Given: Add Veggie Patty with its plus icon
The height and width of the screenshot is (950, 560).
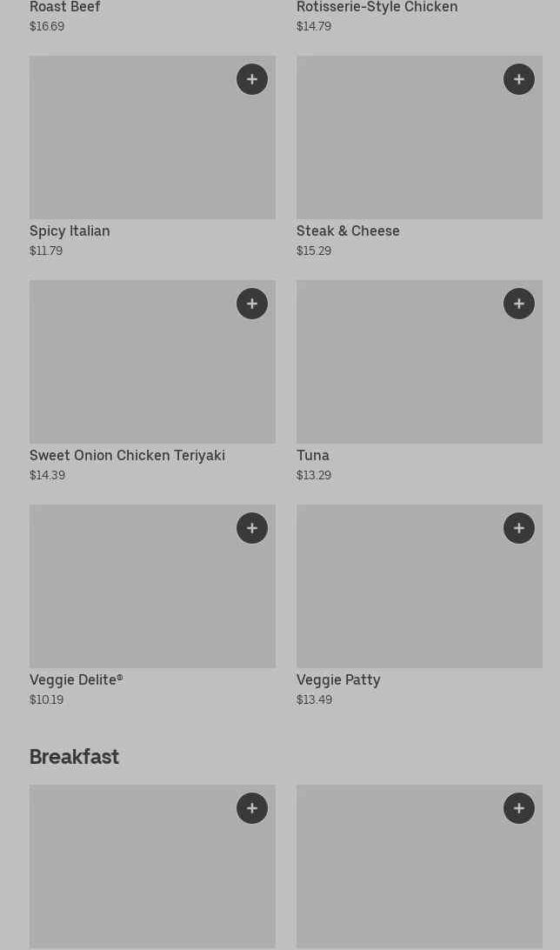Looking at the screenshot, I should tap(519, 528).
